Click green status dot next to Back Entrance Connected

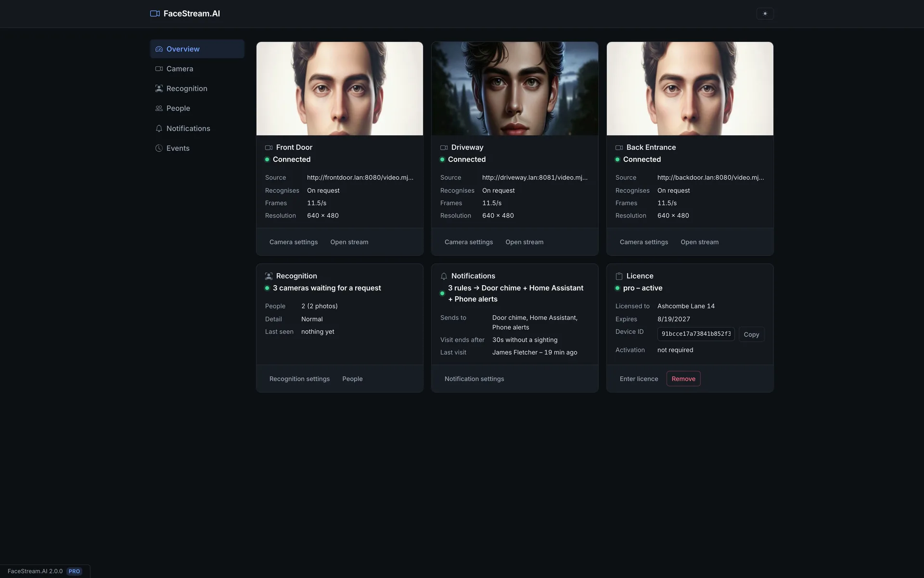click(617, 159)
